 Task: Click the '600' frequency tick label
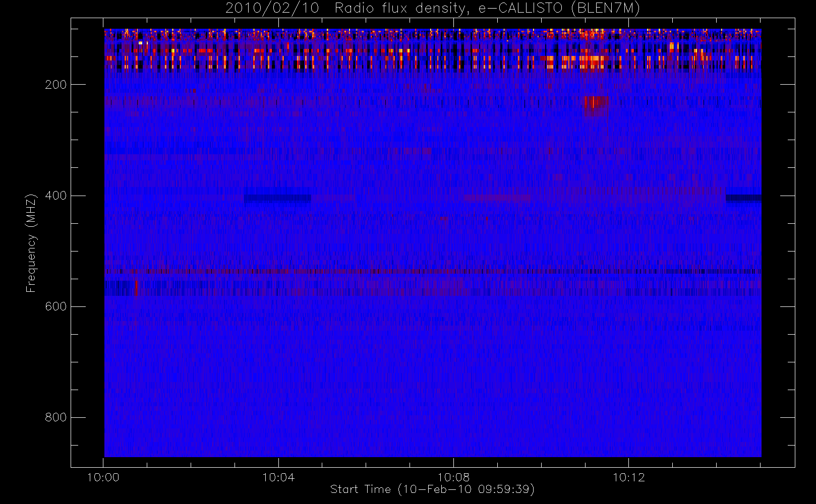(55, 306)
